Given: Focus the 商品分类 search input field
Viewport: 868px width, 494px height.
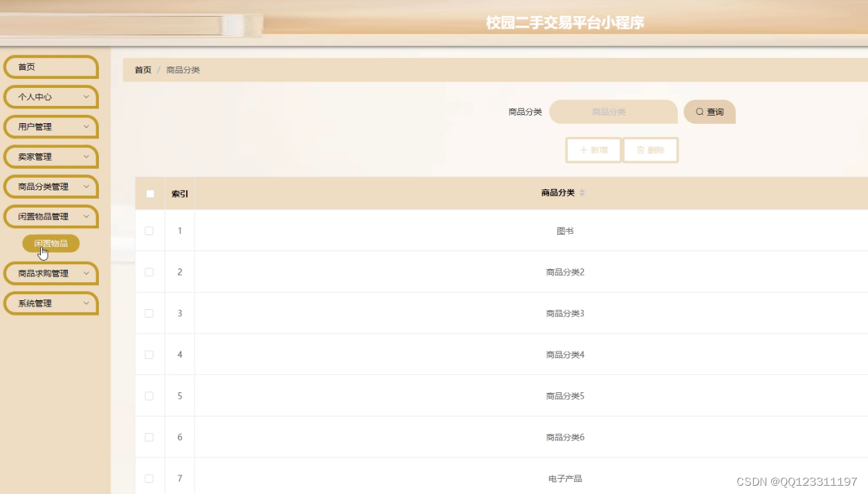Looking at the screenshot, I should [x=613, y=111].
